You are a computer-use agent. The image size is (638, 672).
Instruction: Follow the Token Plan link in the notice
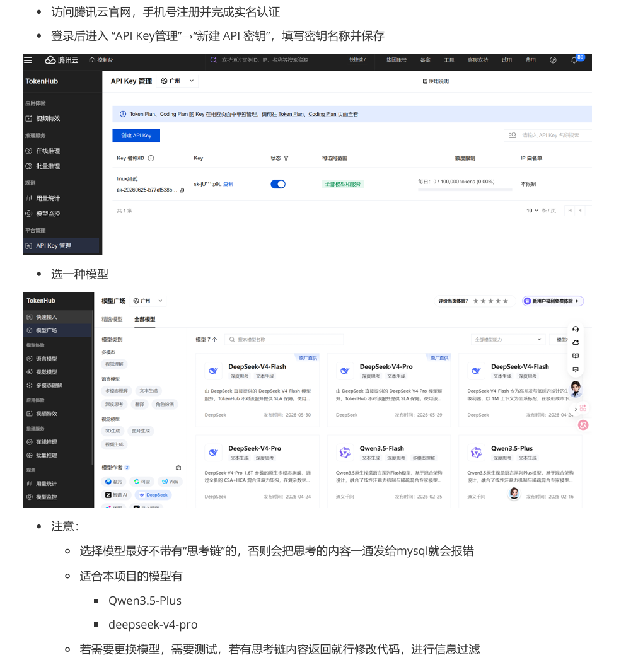(291, 115)
